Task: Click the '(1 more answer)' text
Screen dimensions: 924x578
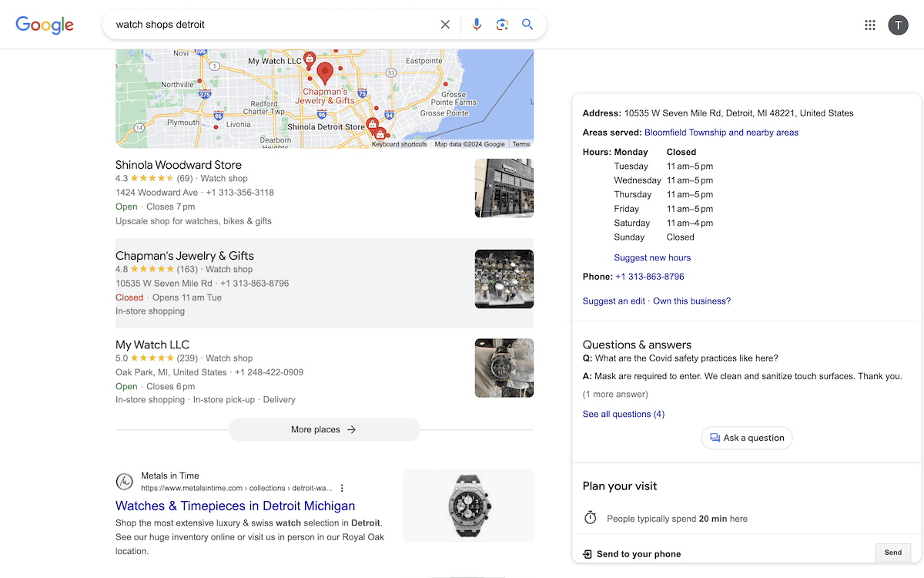Action: (615, 395)
